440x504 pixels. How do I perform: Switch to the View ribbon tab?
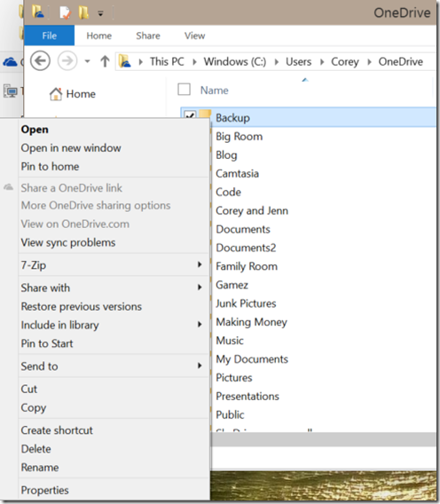[x=194, y=35]
